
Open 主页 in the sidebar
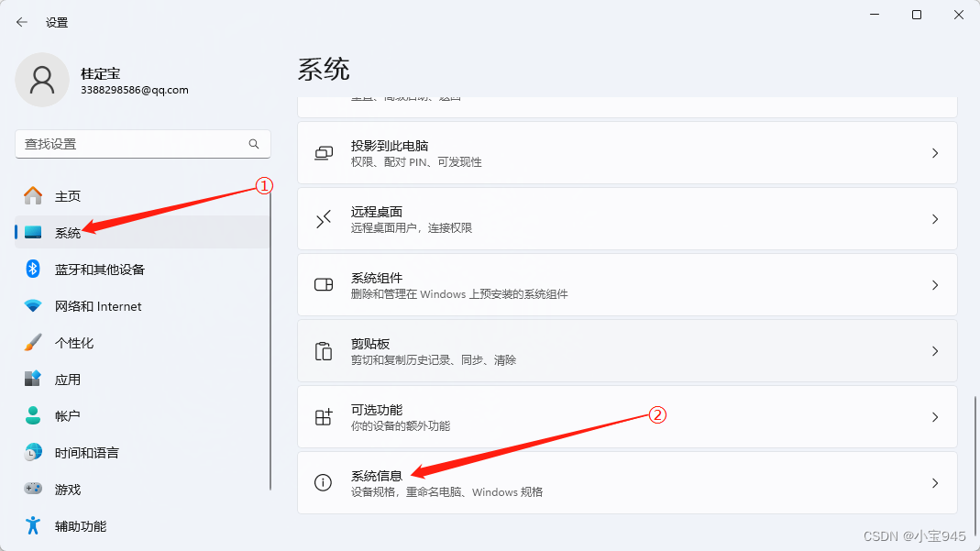142,196
